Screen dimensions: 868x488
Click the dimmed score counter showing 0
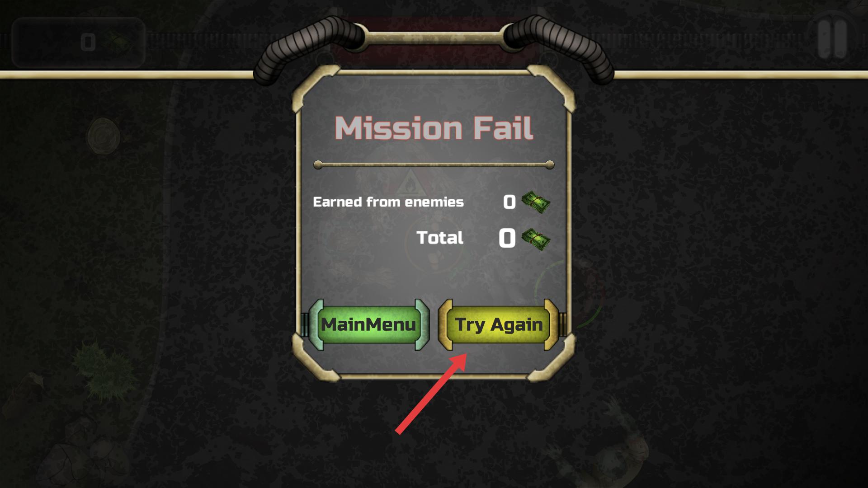[79, 42]
